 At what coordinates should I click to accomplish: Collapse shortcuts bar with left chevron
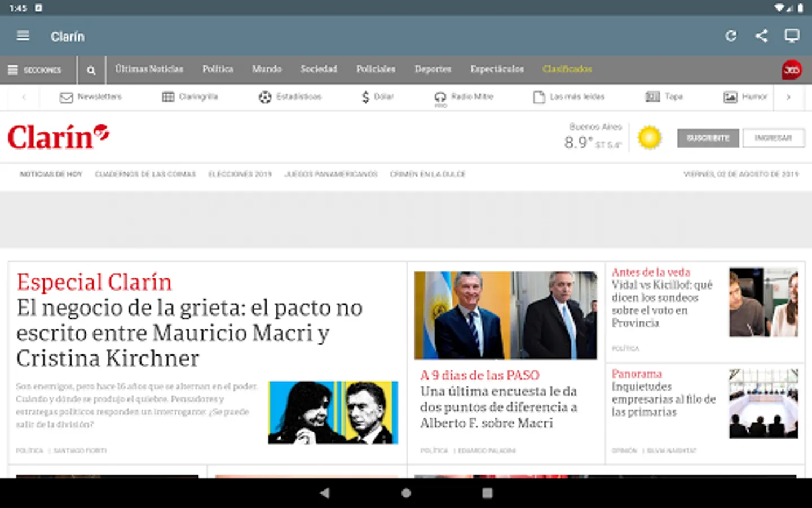[x=24, y=97]
